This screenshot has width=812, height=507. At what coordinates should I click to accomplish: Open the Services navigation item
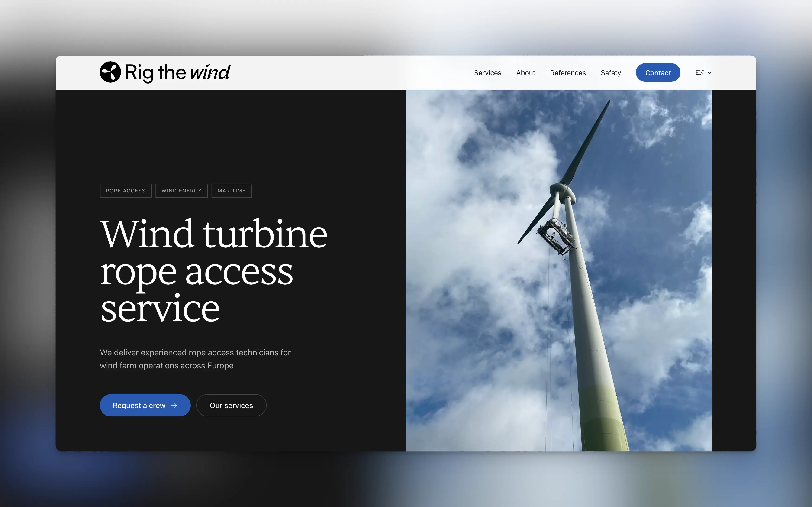pyautogui.click(x=488, y=72)
